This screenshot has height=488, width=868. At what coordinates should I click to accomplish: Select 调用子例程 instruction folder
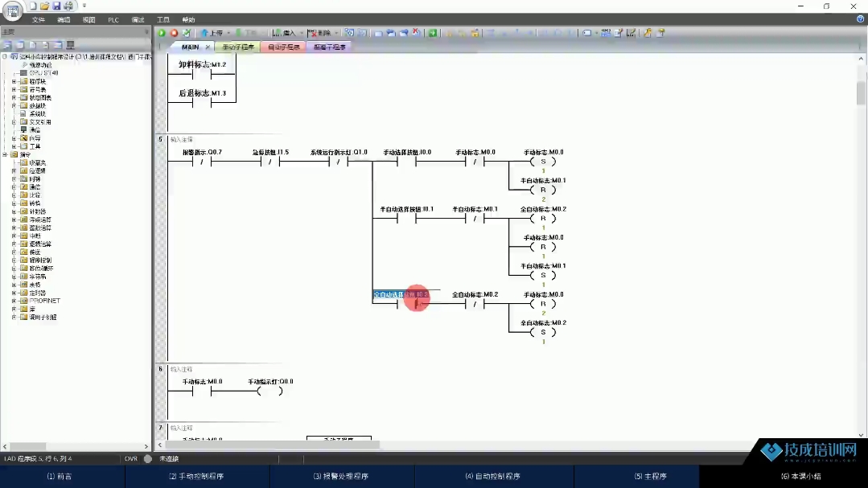(43, 317)
